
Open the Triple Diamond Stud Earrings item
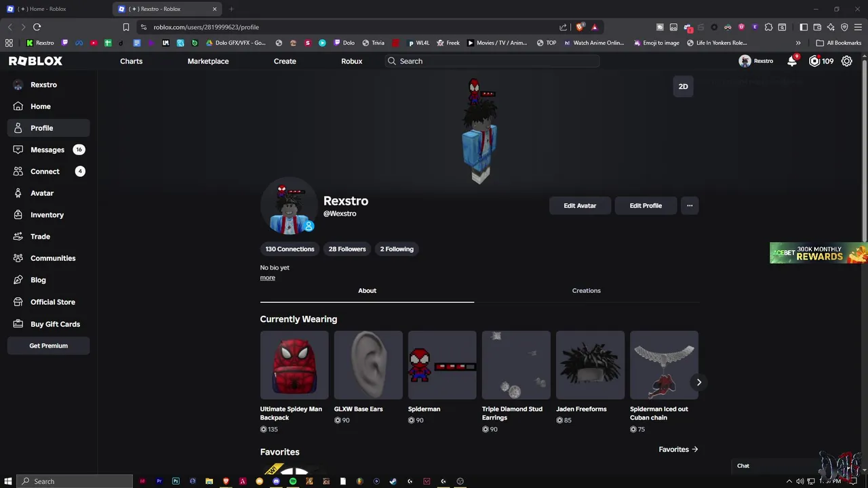(516, 382)
